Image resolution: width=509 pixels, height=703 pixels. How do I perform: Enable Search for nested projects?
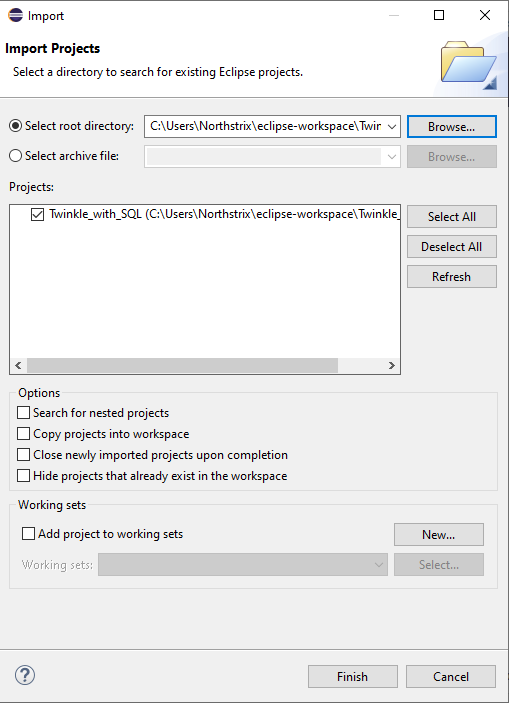click(x=23, y=412)
